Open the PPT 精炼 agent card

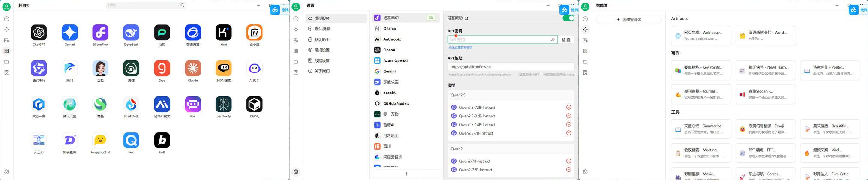[x=766, y=153]
